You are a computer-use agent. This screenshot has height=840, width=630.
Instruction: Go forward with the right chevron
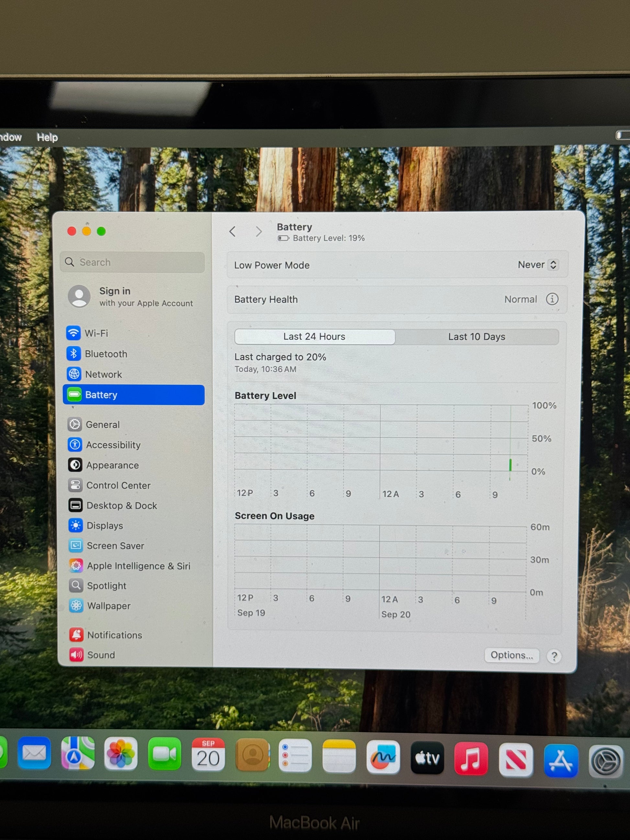point(259,231)
